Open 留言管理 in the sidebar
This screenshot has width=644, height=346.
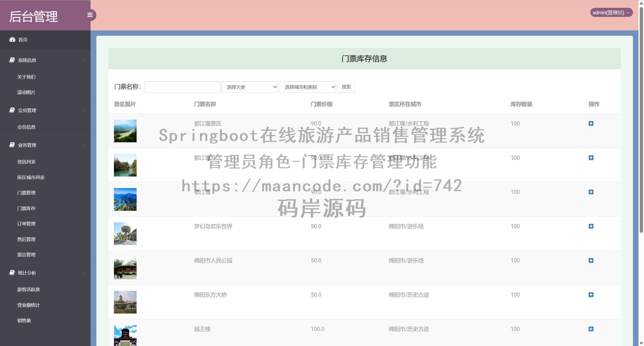tap(26, 255)
